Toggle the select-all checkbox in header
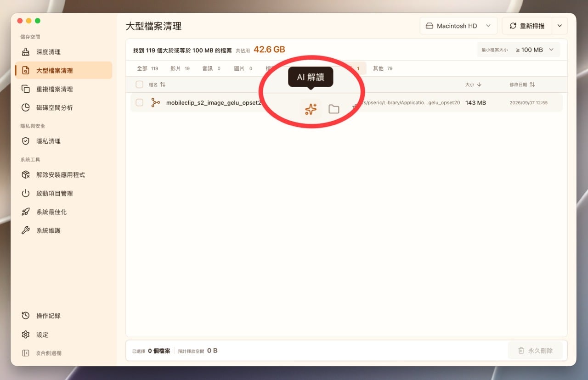Image resolution: width=588 pixels, height=380 pixels. [140, 84]
